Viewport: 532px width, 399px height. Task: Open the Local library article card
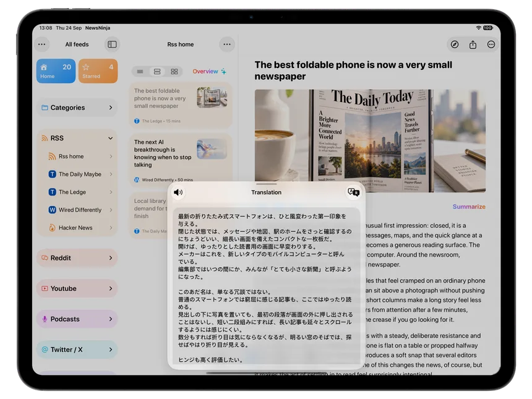point(149,215)
